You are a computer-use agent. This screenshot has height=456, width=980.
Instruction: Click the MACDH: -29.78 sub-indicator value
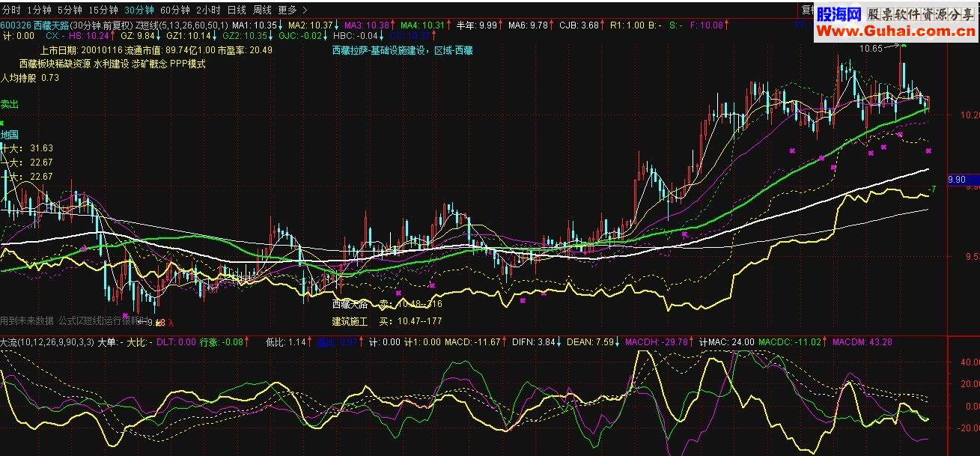657,342
